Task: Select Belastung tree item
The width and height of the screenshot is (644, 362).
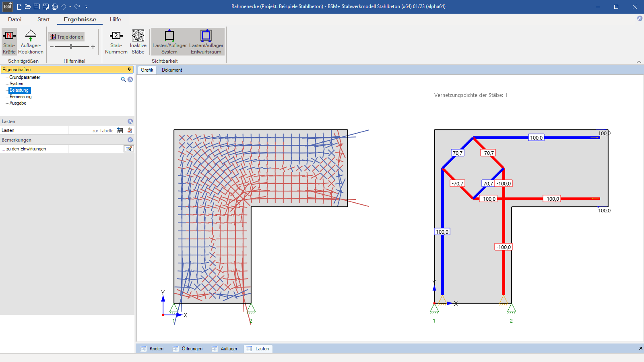Action: pyautogui.click(x=19, y=90)
